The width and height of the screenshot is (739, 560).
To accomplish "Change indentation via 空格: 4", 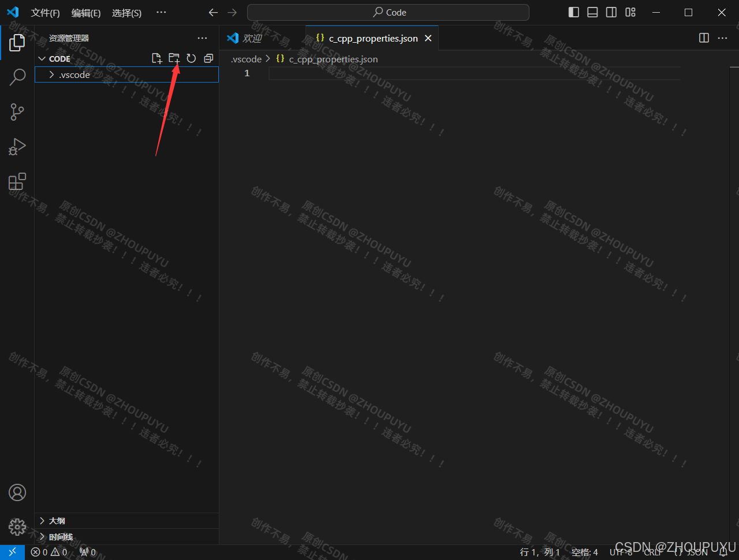I will point(585,552).
